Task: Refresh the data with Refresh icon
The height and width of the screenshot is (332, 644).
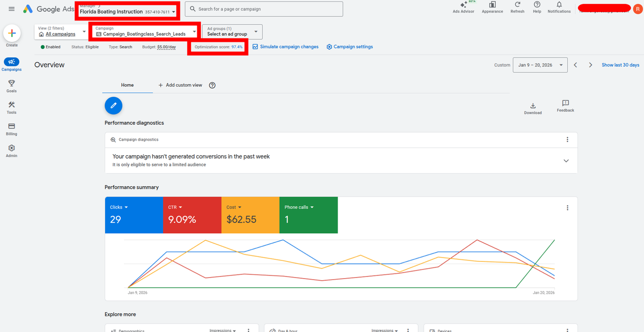Action: pos(517,7)
